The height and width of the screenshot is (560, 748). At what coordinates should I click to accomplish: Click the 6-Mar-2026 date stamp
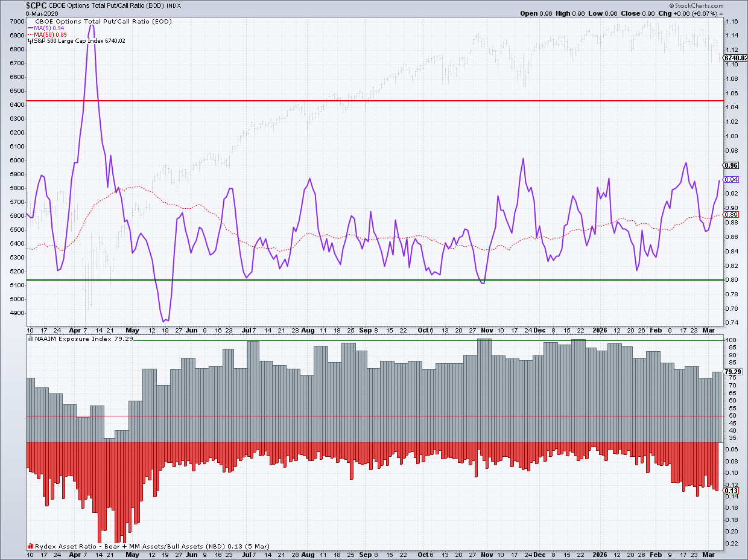point(40,14)
